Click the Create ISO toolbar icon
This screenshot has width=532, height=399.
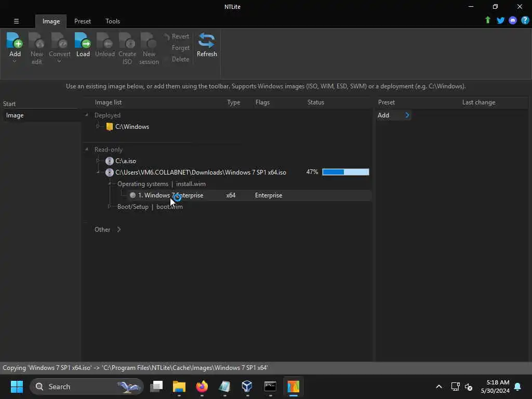(x=127, y=41)
